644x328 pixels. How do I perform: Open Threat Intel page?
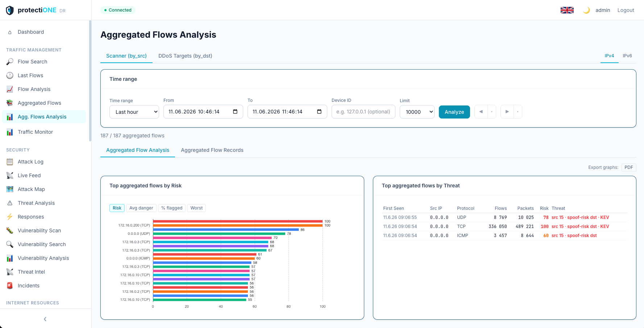(43, 272)
